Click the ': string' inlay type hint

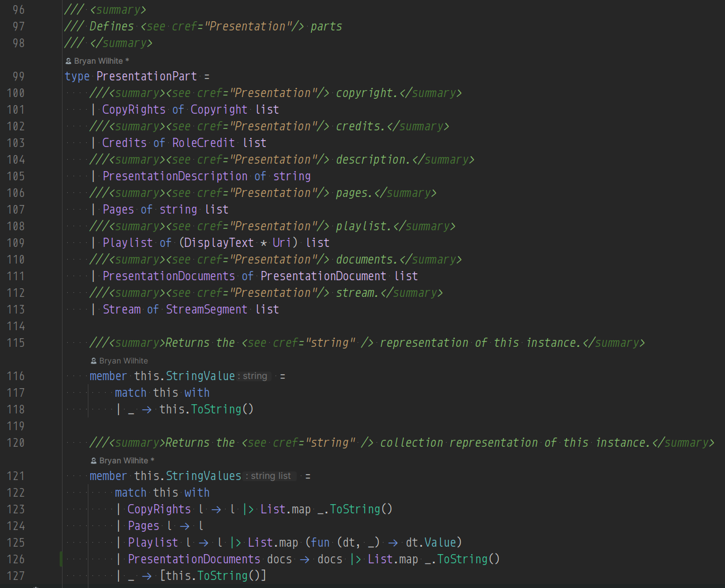coord(253,376)
